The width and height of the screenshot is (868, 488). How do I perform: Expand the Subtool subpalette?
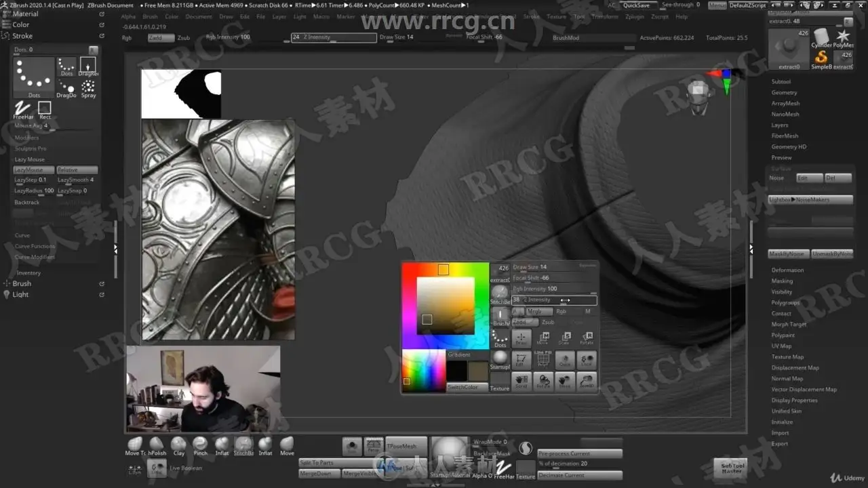coord(781,81)
